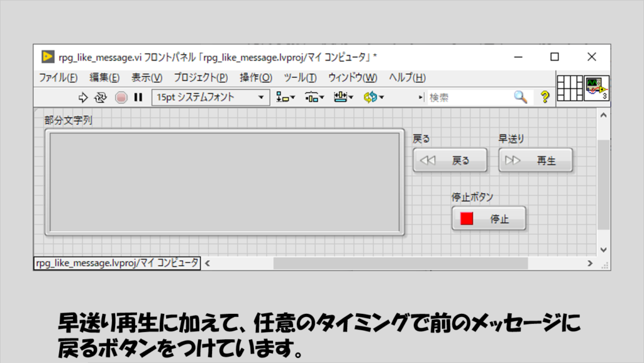The image size is (644, 363).
Task: Open the 15pt システムフォント font dropdown
Action: click(210, 98)
